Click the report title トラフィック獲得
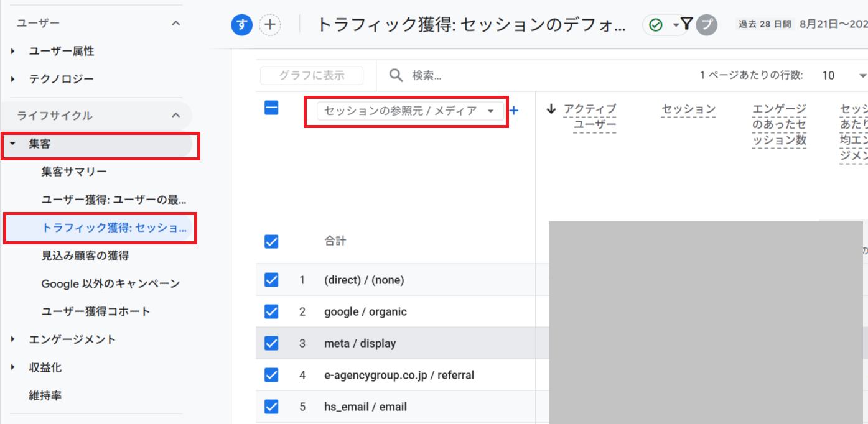Viewport: 868px width, 424px height. click(472, 25)
